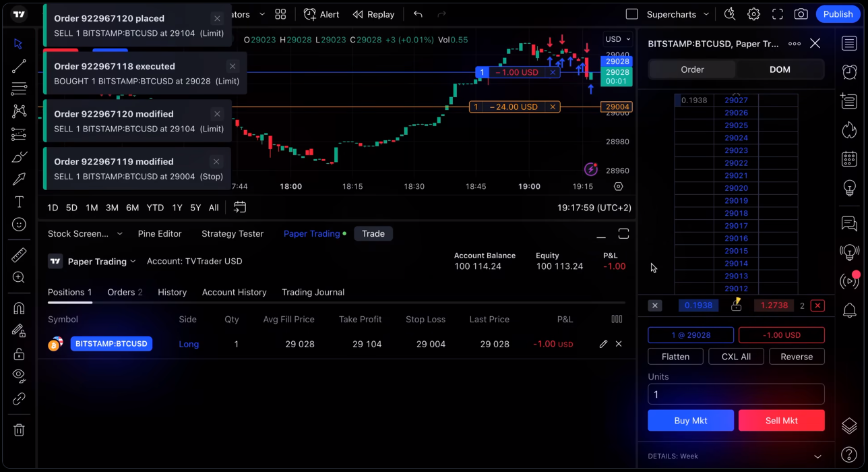The image size is (868, 472).
Task: Select the Text tool
Action: click(19, 202)
